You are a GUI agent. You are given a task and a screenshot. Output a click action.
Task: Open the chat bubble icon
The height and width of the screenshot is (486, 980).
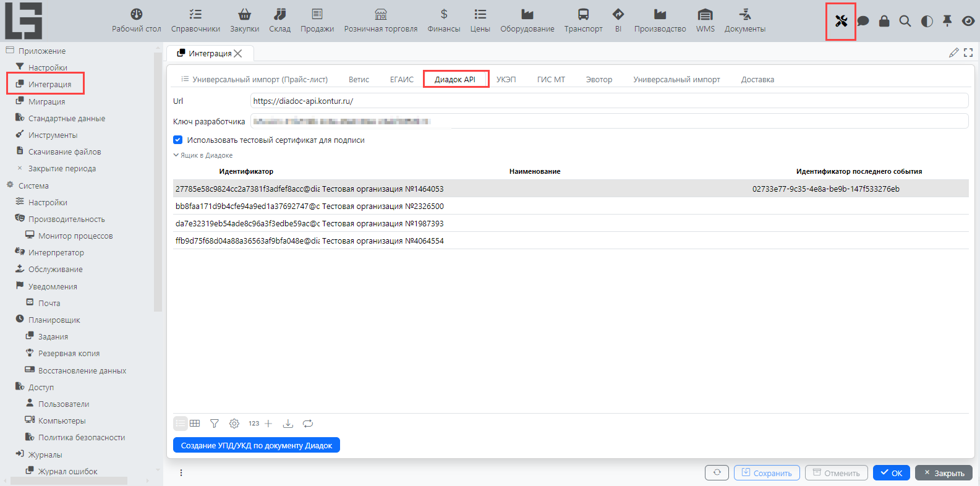(863, 21)
